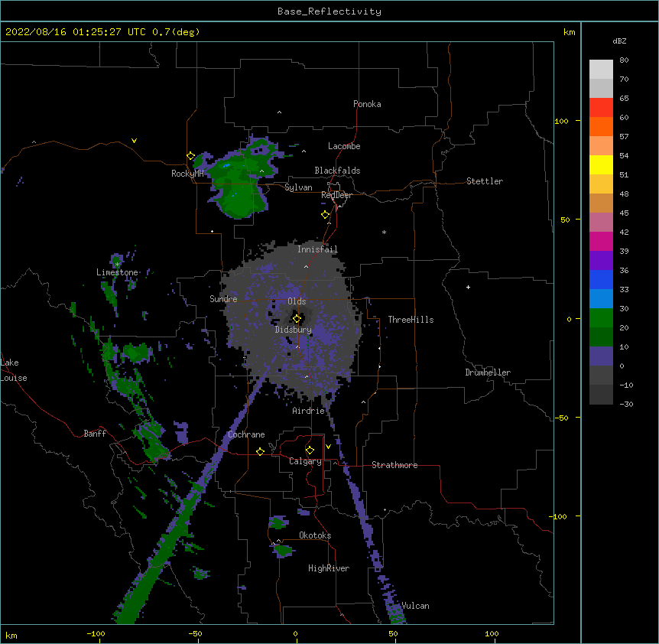Click the Blackfalds city label

point(337,171)
